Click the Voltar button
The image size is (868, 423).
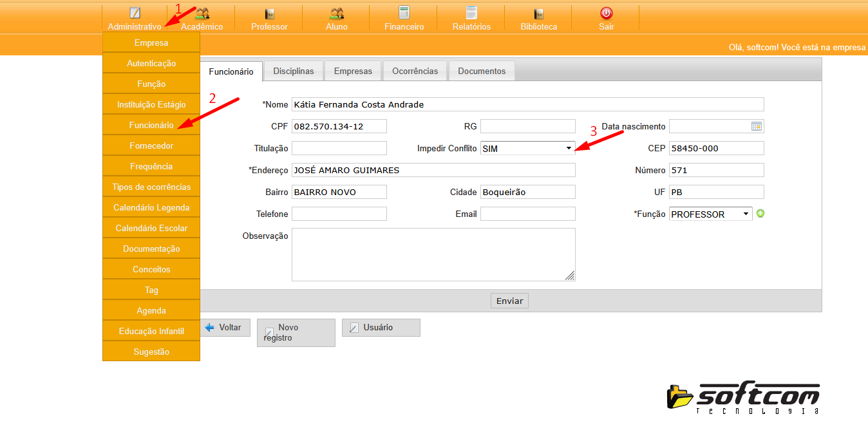(224, 327)
